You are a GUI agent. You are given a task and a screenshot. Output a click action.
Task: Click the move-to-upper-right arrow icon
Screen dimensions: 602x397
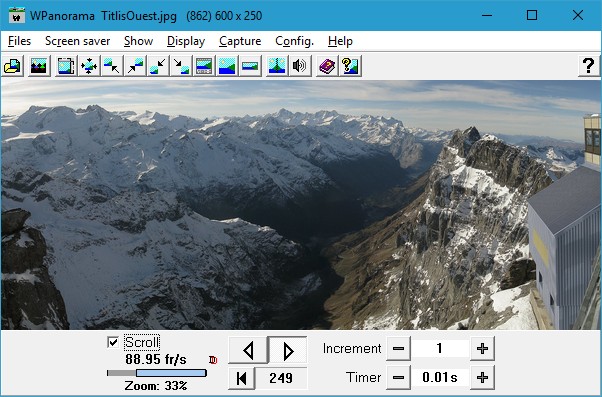pyautogui.click(x=135, y=66)
